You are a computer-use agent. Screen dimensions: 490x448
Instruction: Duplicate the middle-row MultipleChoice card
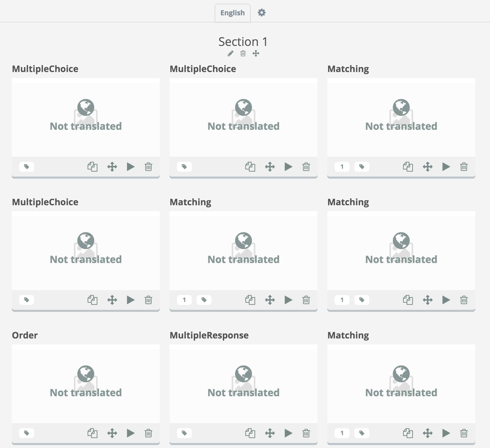coord(92,300)
